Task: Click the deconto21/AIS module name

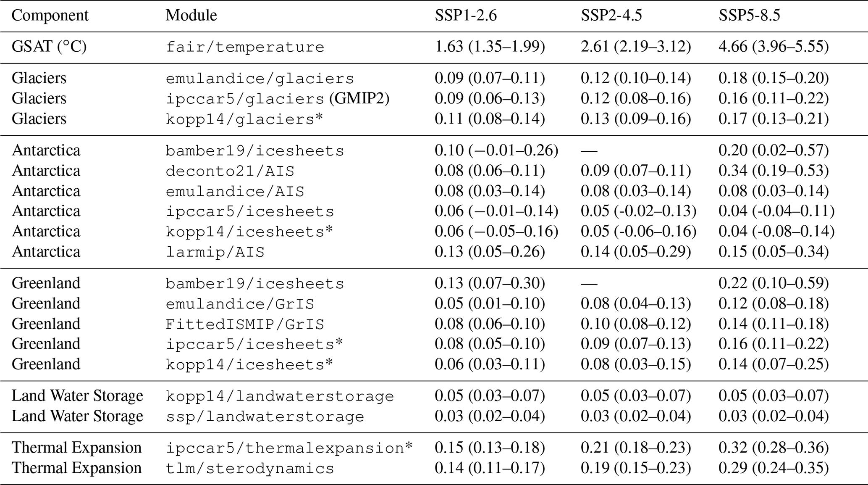Action: coord(230,171)
